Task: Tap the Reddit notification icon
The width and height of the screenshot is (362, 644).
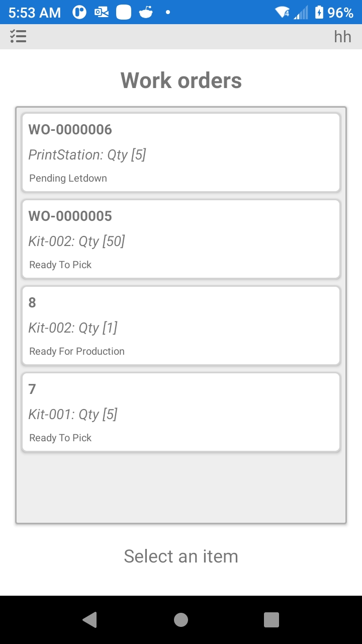Action: point(146,12)
